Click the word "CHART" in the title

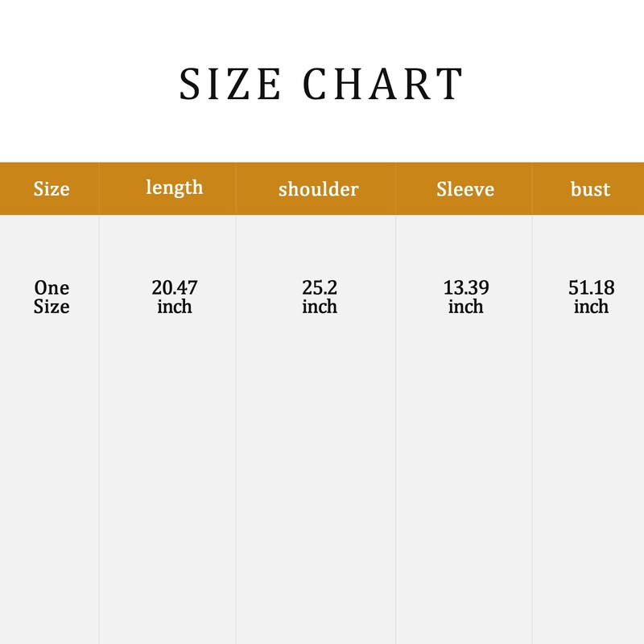pos(383,84)
